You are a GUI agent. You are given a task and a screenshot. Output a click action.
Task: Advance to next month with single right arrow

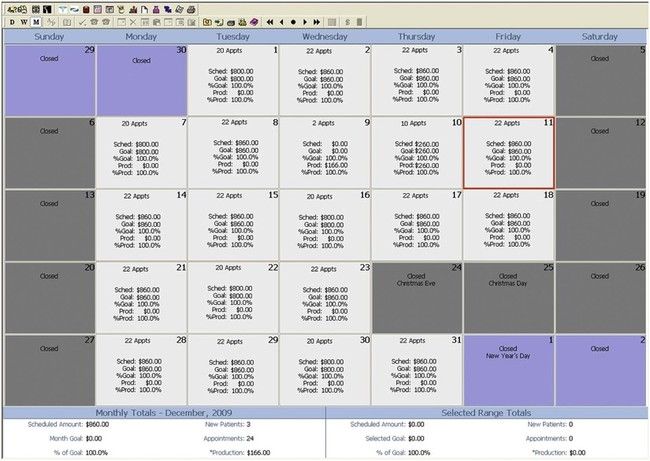303,21
